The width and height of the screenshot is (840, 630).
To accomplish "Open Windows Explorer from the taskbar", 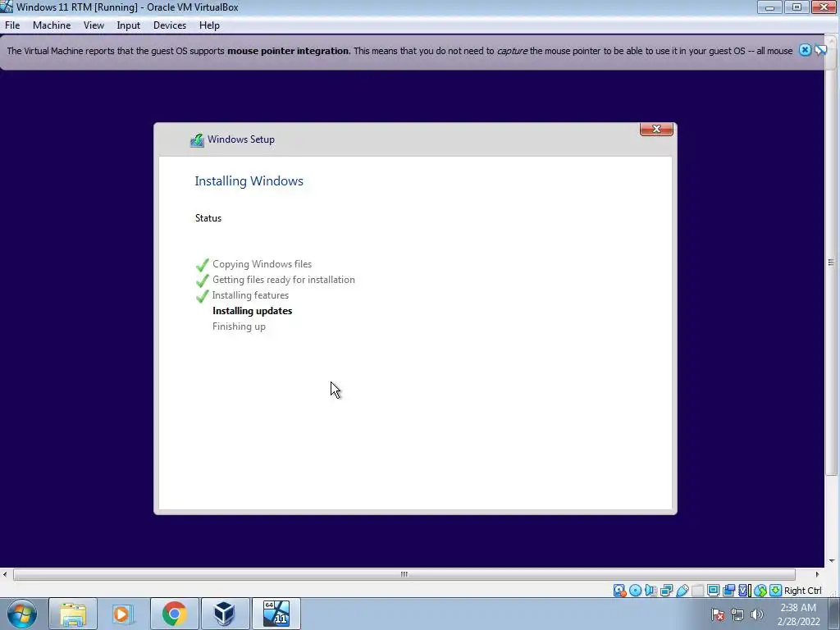I will tap(73, 614).
